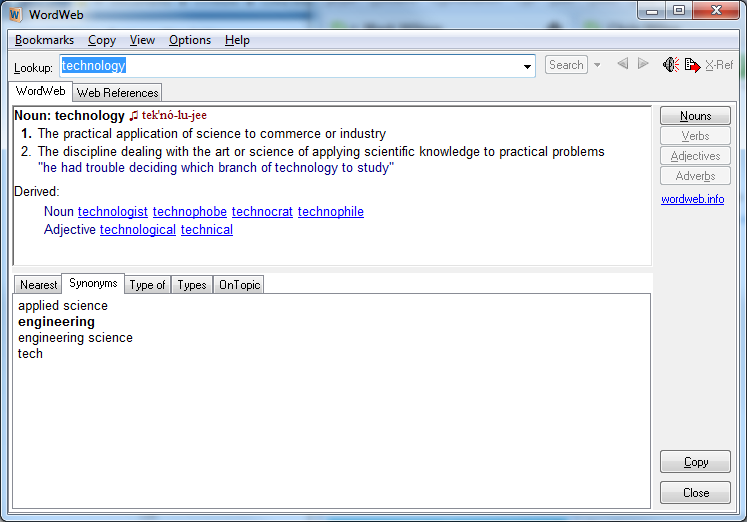Follow the technophile link

pos(331,211)
